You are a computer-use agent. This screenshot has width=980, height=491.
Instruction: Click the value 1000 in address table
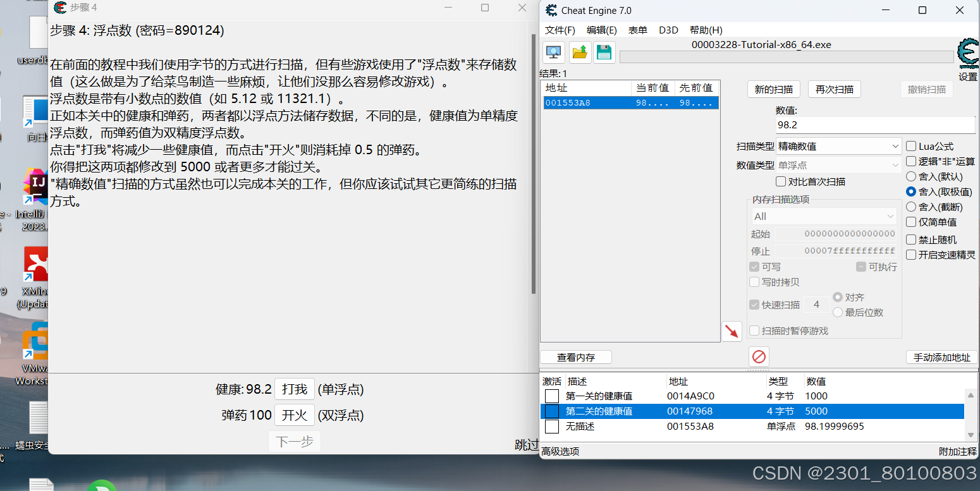[816, 396]
